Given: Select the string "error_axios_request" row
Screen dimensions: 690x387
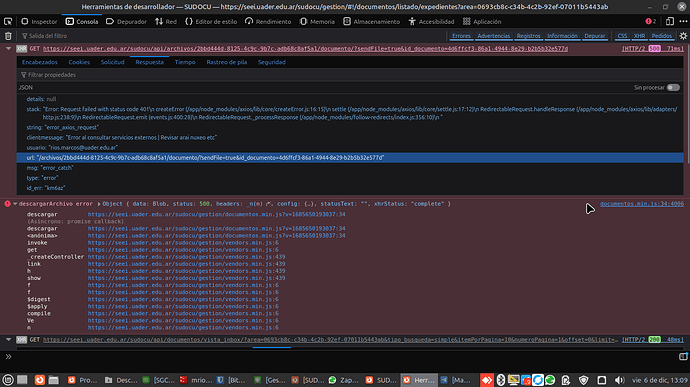Looking at the screenshot, I should (350, 127).
